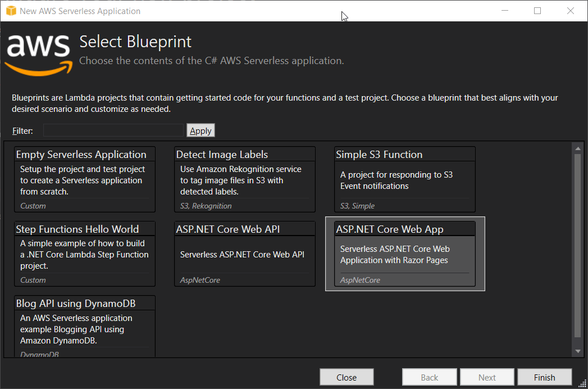Click inside the Filter text field
Image resolution: width=588 pixels, height=389 pixels.
(112, 130)
